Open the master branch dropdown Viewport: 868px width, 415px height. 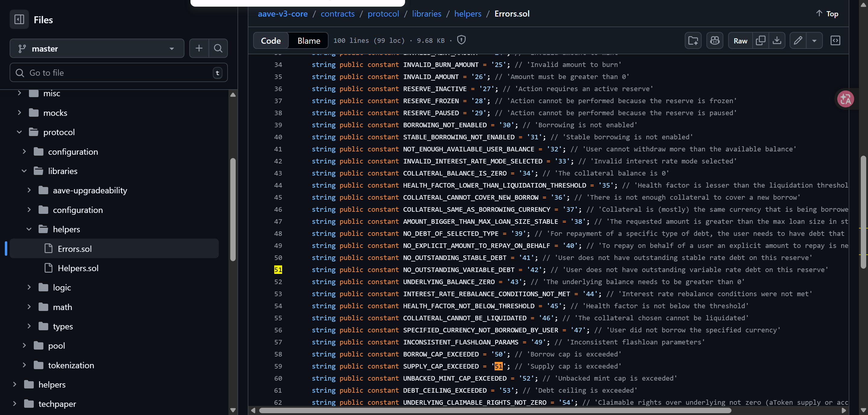97,49
